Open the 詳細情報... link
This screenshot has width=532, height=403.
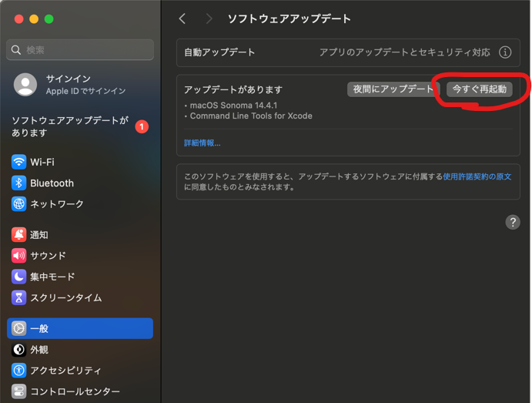(x=202, y=143)
